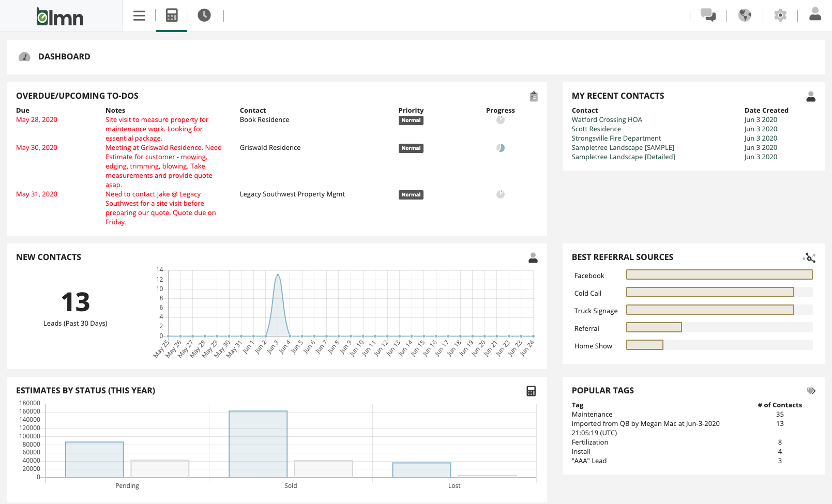Click the 13 leads count
The height and width of the screenshot is (504, 832).
pyautogui.click(x=75, y=302)
